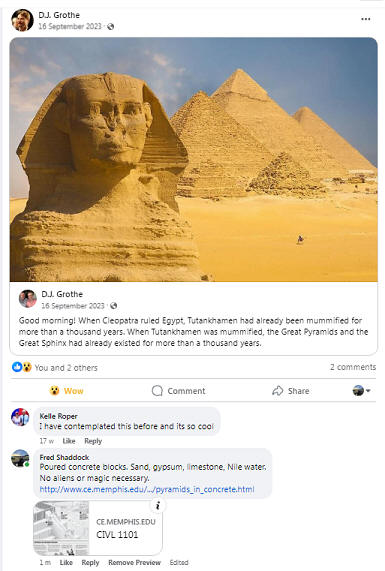This screenshot has height=571, width=385.
Task: View who reacted: You and 2 others
Action: pyautogui.click(x=66, y=367)
